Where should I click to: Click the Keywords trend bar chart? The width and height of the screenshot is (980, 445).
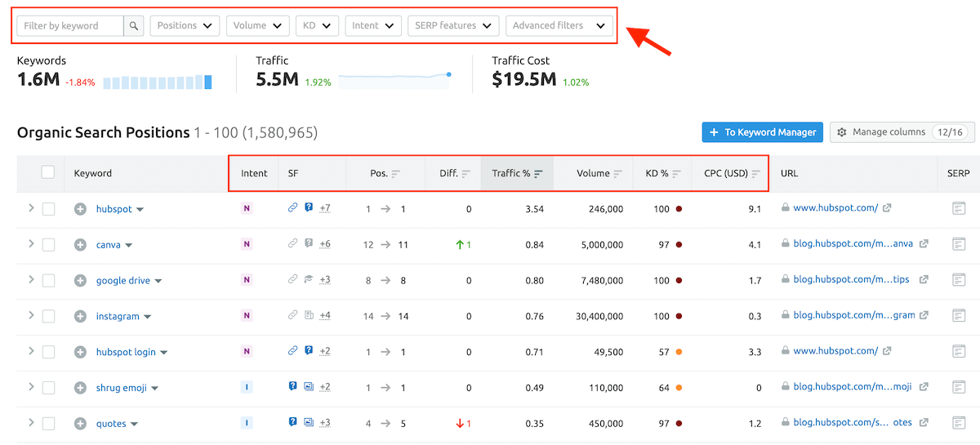point(158,82)
